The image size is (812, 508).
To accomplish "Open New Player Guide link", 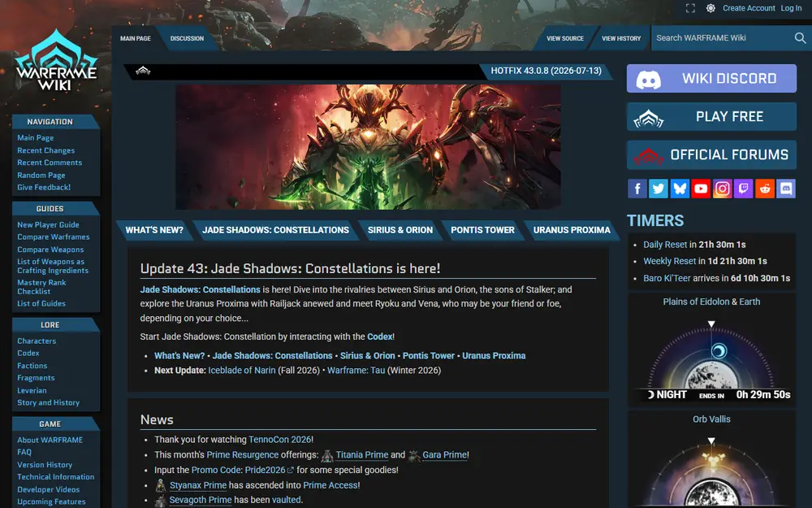I will [48, 225].
